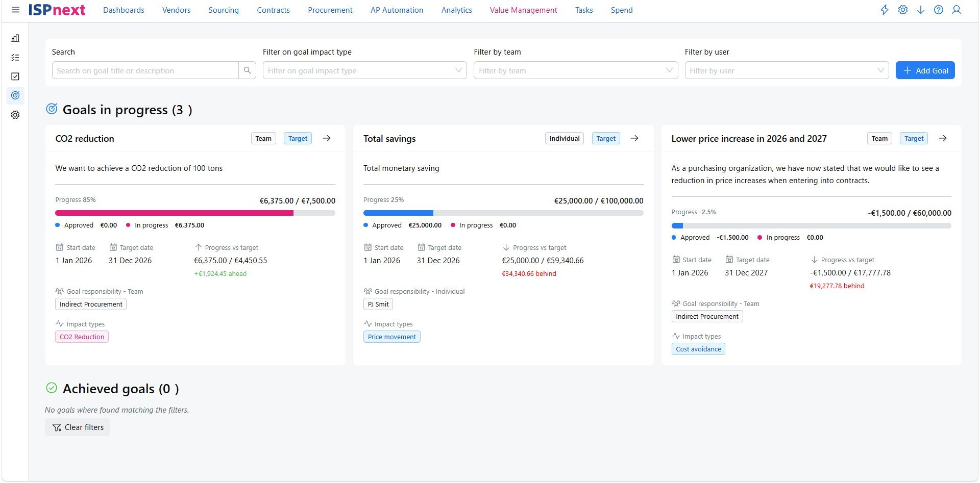Click the Individual tag on Total savings

pos(565,138)
